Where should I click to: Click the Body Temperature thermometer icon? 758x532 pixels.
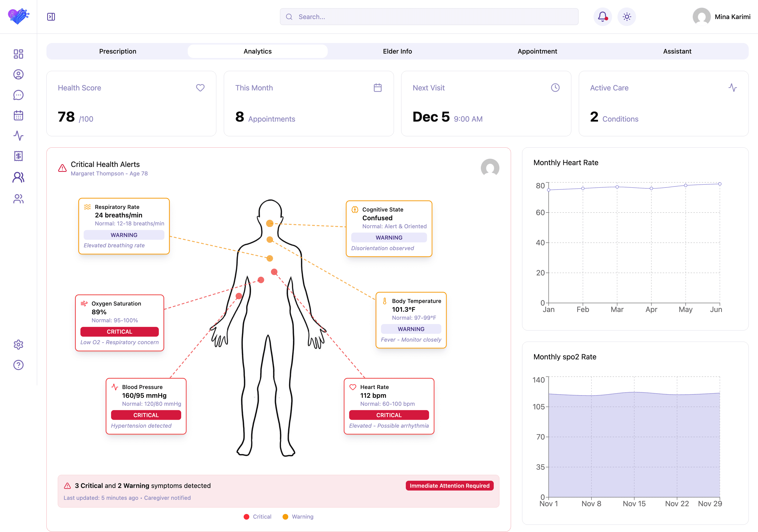385,301
